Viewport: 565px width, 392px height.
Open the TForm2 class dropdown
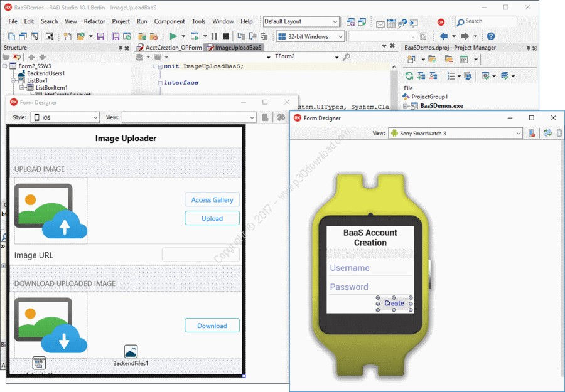point(337,57)
